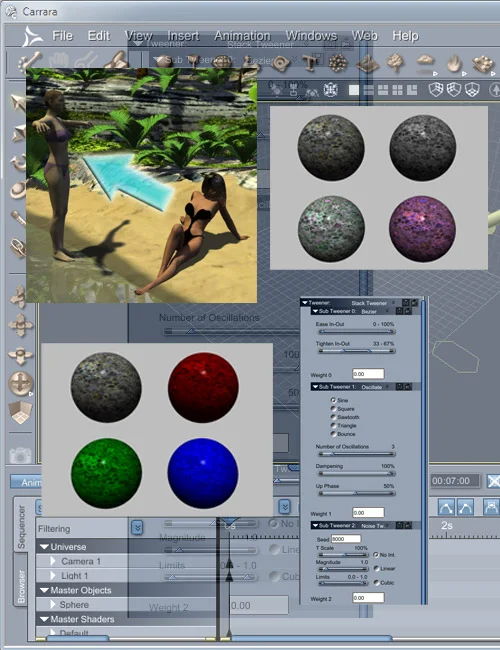500x650 pixels.
Task: Select the arrow move tool in the left toolbar
Action: coord(18,102)
